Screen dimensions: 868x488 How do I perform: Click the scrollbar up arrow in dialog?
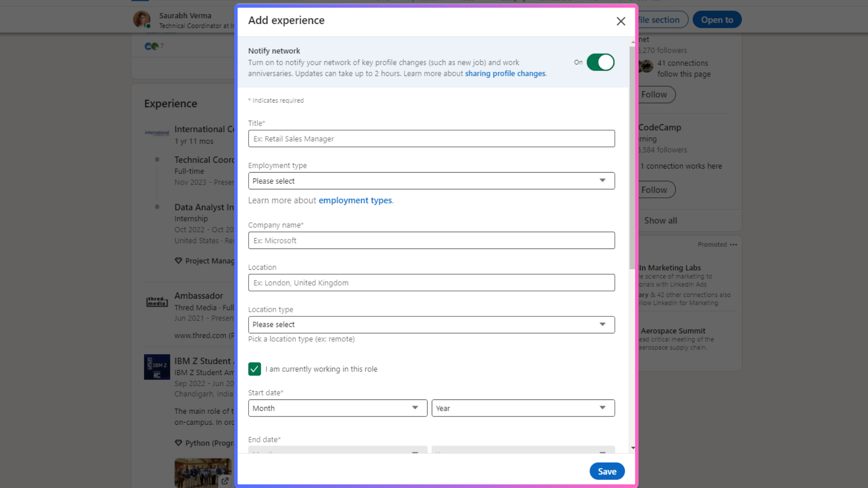tap(633, 42)
